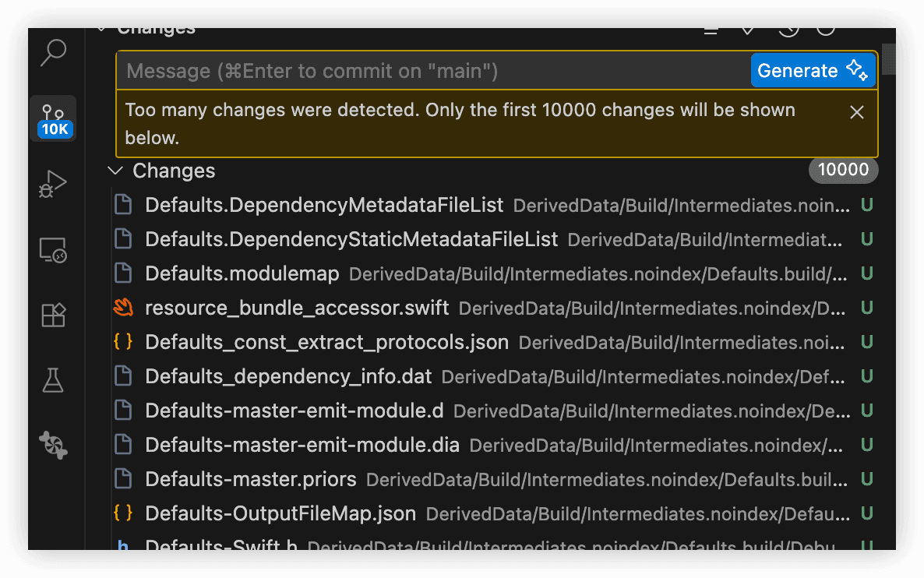Open the Search view in activity bar
Viewport: 924px width, 578px height.
pos(53,52)
